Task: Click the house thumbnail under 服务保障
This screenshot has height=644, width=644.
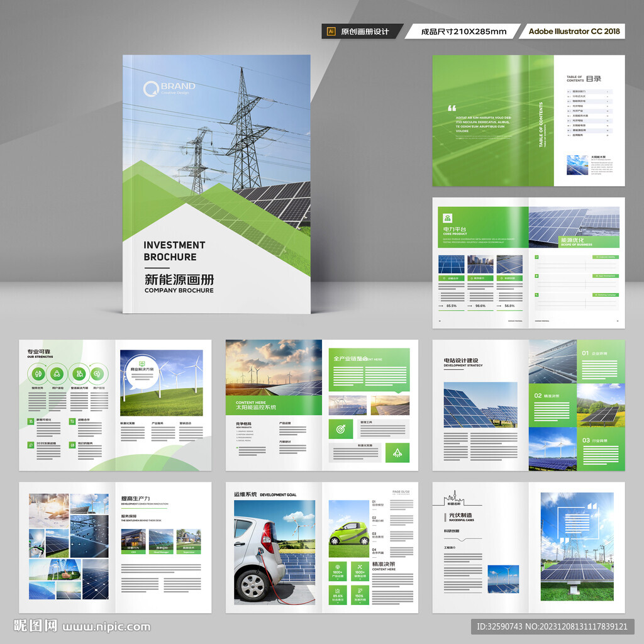Action: click(189, 541)
